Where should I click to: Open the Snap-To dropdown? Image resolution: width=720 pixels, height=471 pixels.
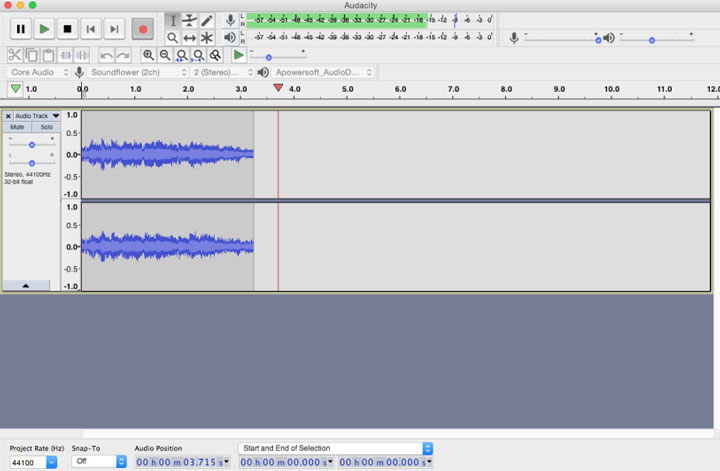click(x=100, y=462)
